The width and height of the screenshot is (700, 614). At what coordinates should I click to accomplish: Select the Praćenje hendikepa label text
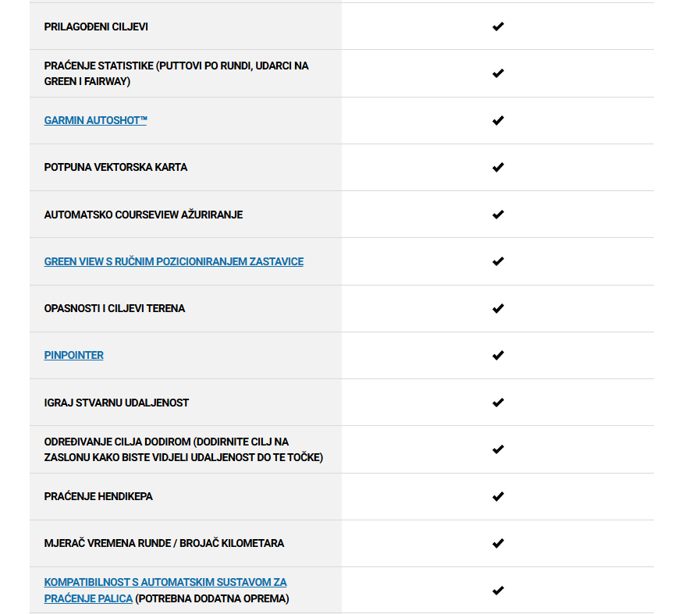[x=98, y=497]
